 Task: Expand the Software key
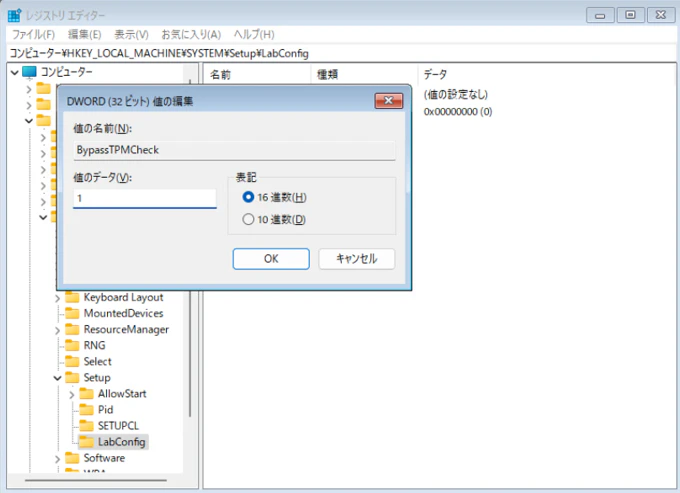(57, 458)
